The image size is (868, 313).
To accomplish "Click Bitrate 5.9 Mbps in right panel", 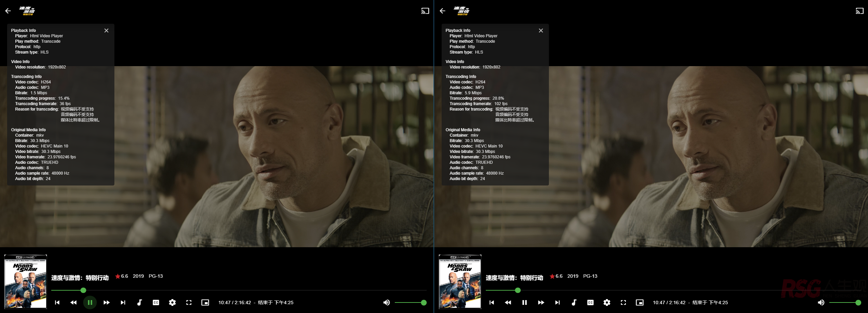I will pyautogui.click(x=466, y=93).
